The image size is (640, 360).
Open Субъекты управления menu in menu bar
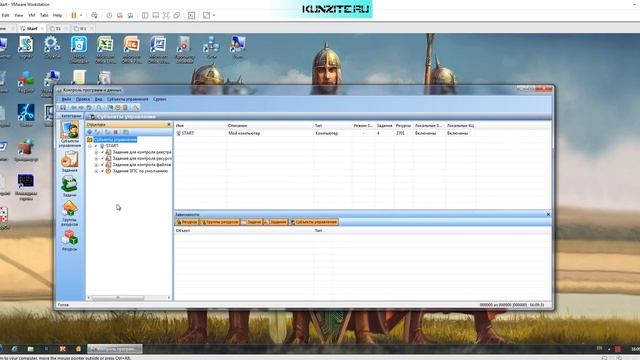pos(127,99)
